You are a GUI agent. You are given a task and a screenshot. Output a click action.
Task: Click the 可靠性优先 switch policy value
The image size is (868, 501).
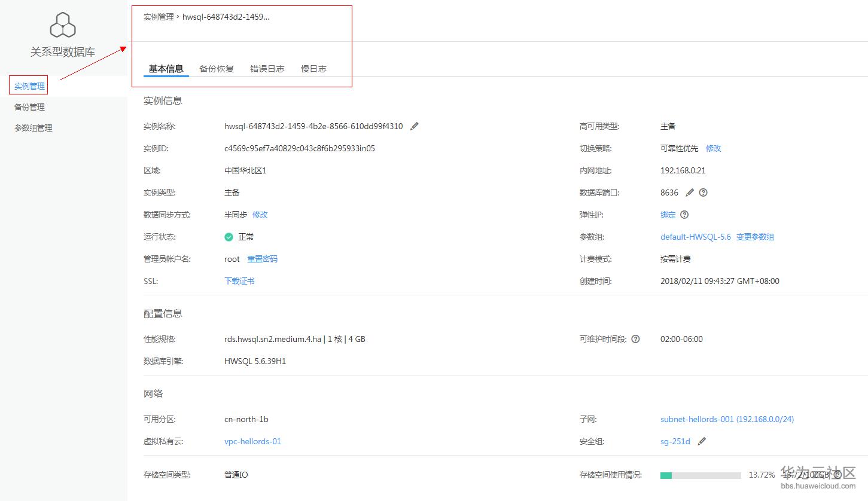pyautogui.click(x=679, y=148)
